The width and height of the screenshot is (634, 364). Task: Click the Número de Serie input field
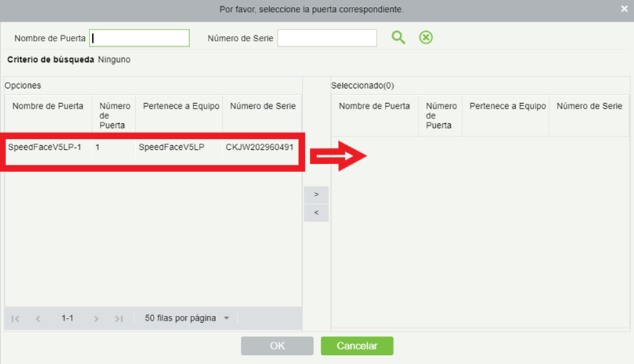point(327,38)
